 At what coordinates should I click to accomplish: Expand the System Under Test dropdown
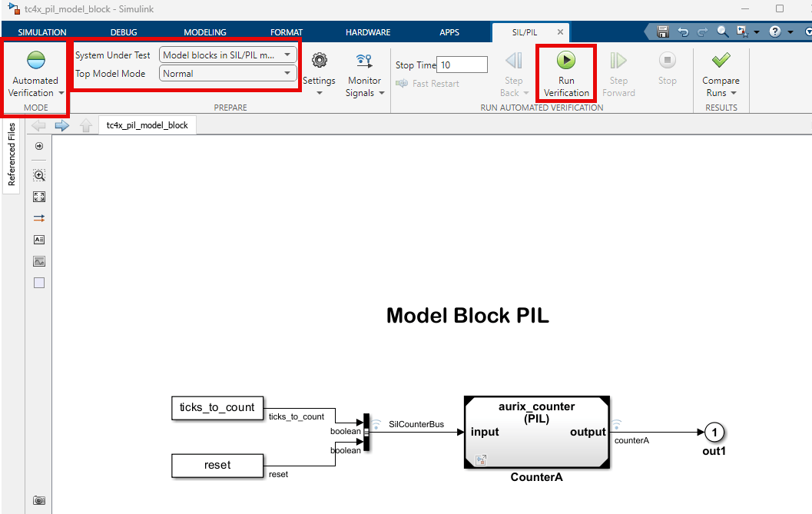pyautogui.click(x=228, y=55)
